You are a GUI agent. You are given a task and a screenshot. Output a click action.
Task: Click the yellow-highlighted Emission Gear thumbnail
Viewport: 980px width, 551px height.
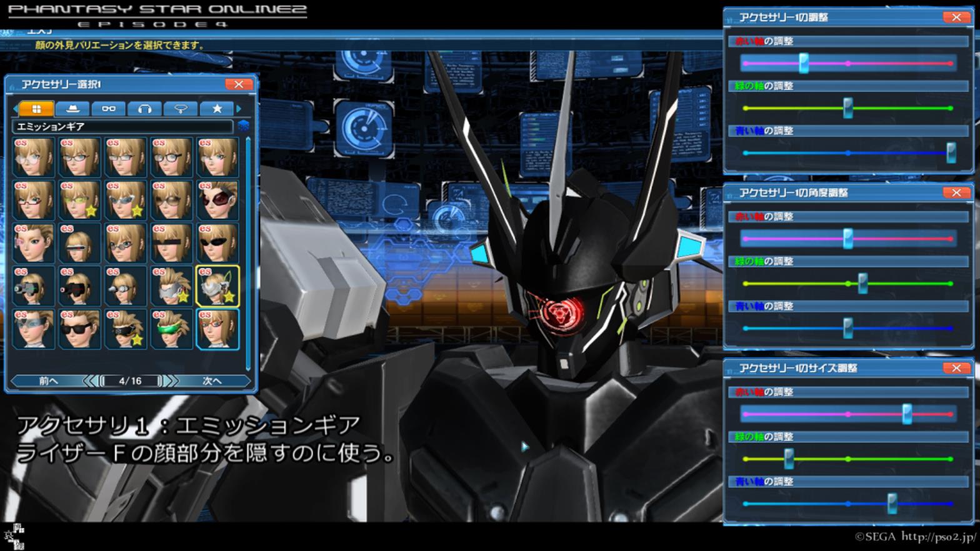click(x=217, y=286)
